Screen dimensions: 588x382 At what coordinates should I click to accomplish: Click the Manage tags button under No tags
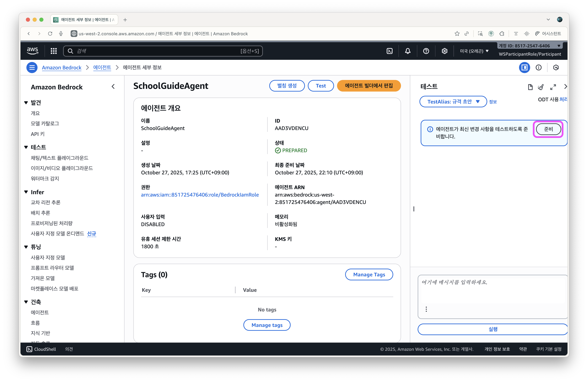click(267, 325)
